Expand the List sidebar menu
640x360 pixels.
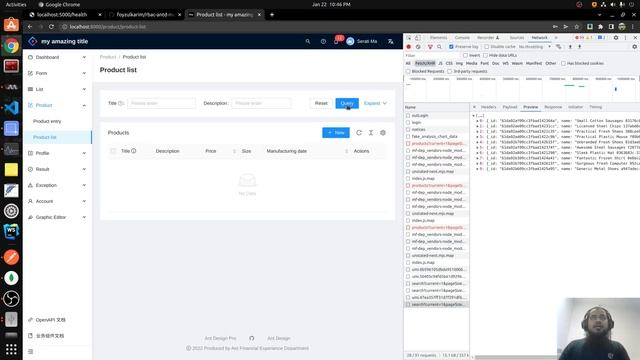coord(57,89)
